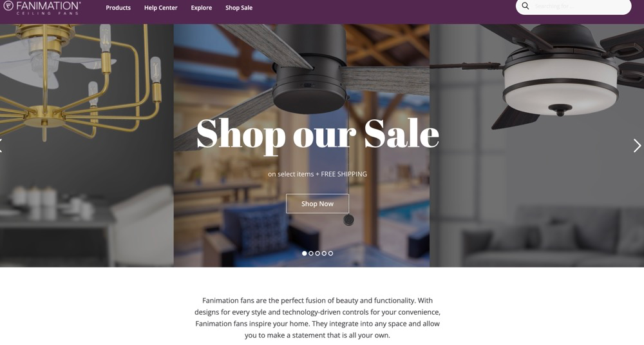Viewport: 644px width, 345px height.
Task: Click the Fanimation Ceiling Fans wordmark
Action: [x=48, y=8]
